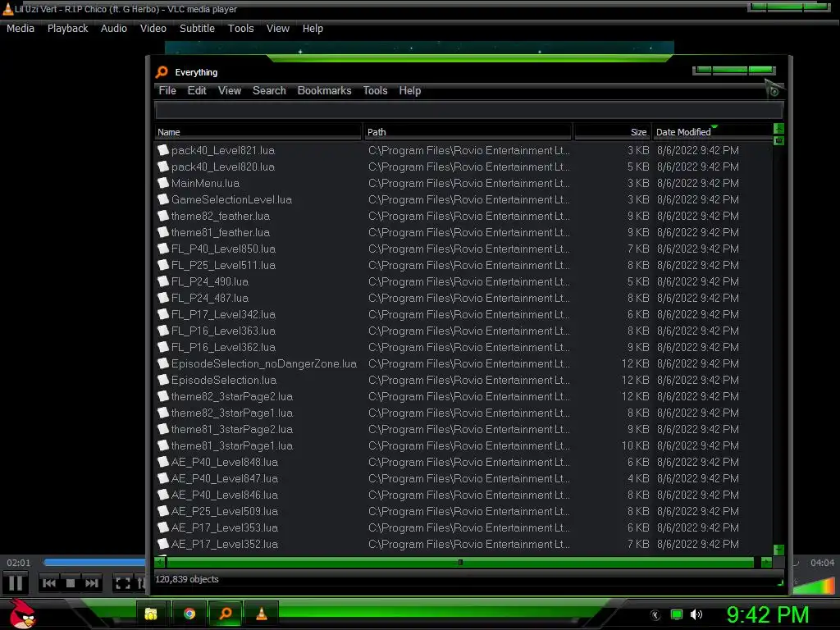
Task: Click vertical scrollbar down arrow in Everything
Action: point(779,550)
